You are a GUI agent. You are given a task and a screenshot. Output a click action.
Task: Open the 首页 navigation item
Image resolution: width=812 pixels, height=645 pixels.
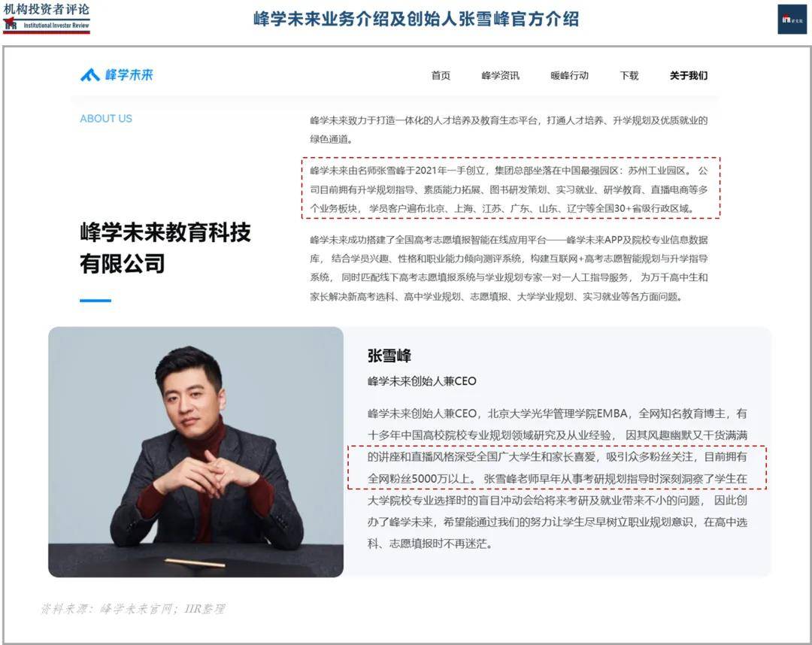click(440, 74)
